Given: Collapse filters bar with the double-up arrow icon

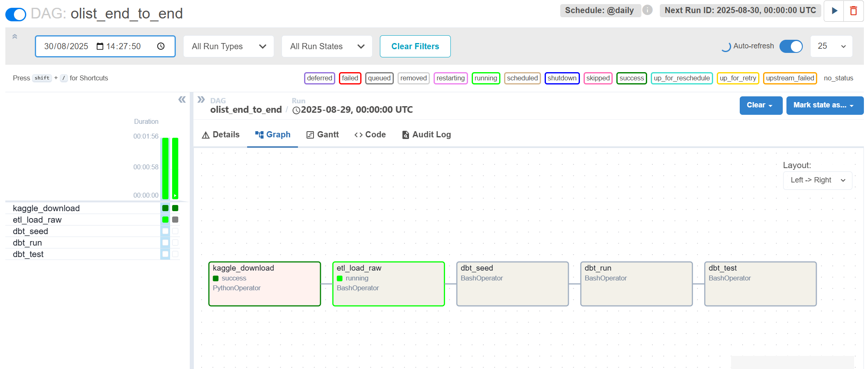Looking at the screenshot, I should 15,36.
